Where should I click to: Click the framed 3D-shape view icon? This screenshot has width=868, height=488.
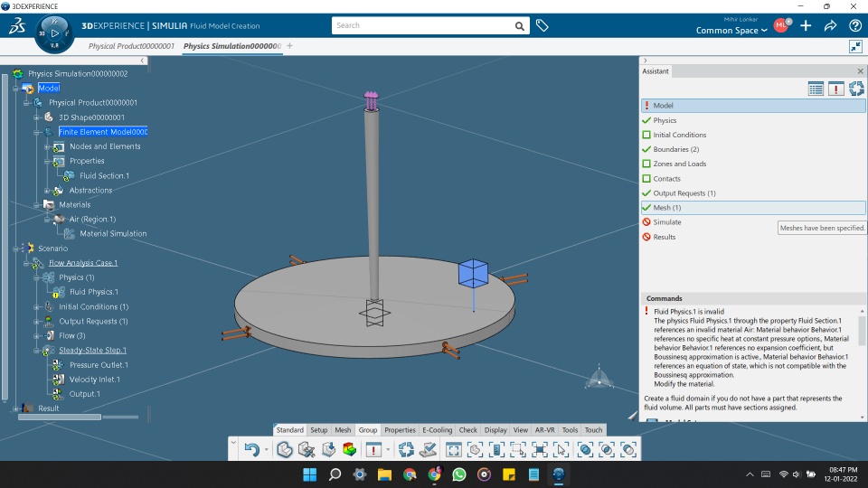point(475,449)
